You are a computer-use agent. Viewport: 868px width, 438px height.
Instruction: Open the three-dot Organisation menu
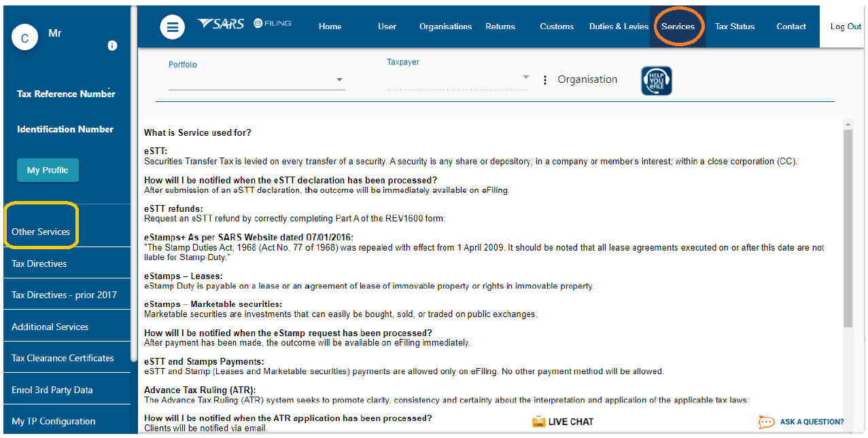tap(544, 80)
